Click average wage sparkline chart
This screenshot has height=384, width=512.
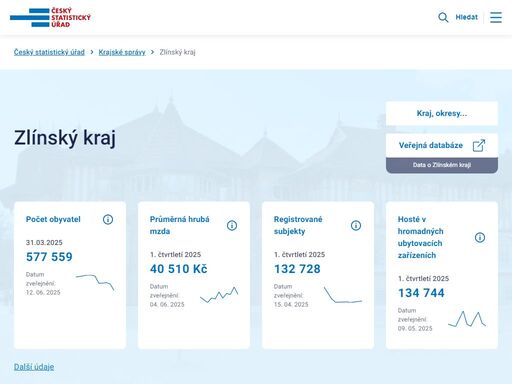point(219,295)
